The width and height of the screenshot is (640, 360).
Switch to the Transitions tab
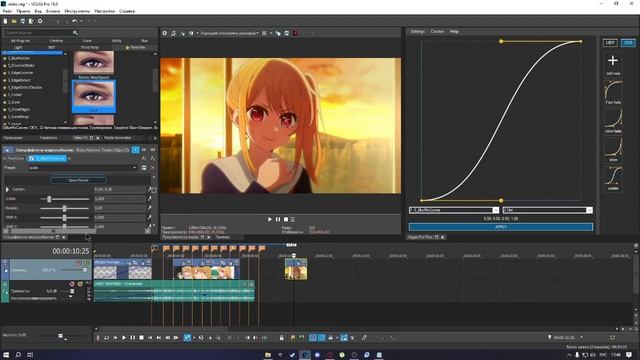(x=48, y=138)
